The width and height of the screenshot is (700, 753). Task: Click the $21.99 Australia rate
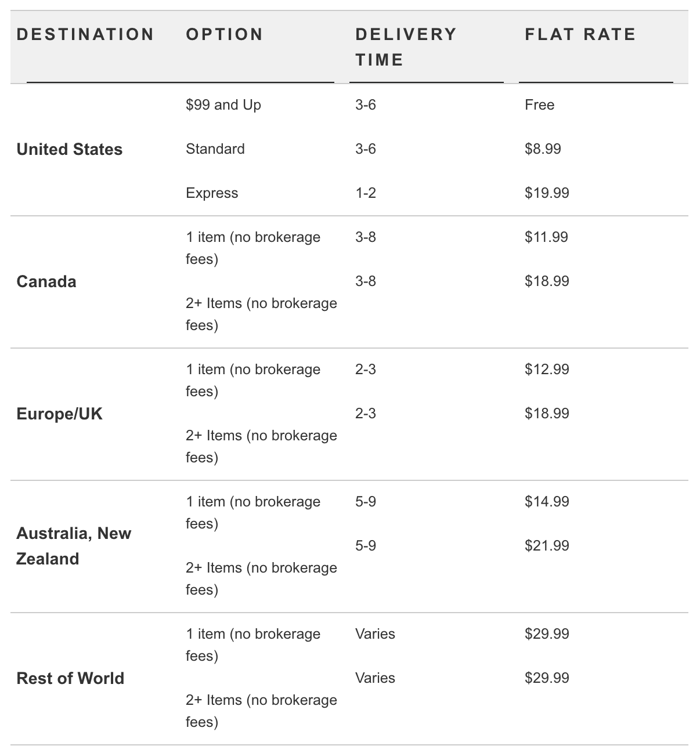click(x=547, y=546)
